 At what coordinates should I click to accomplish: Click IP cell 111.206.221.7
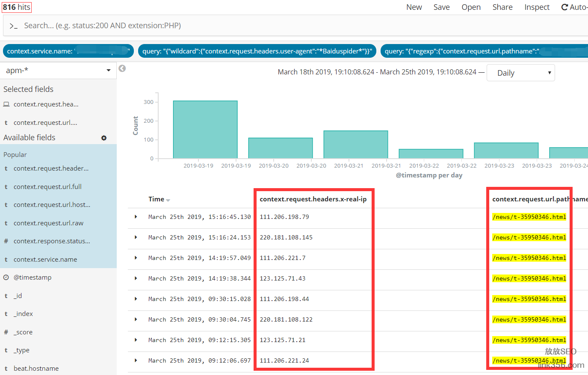pos(283,258)
